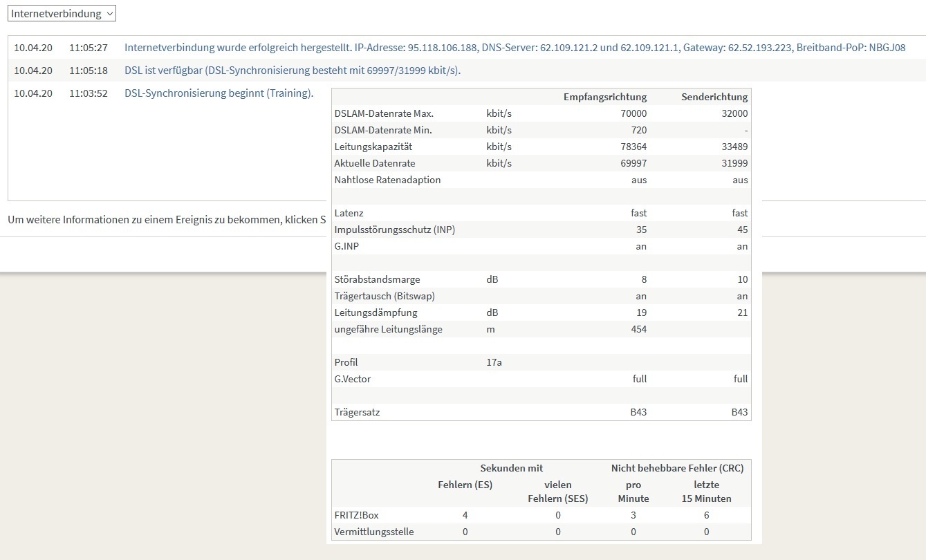Click the 'Trägertausch (Bitswap)' row label
Image resolution: width=926 pixels, height=560 pixels.
tap(385, 296)
